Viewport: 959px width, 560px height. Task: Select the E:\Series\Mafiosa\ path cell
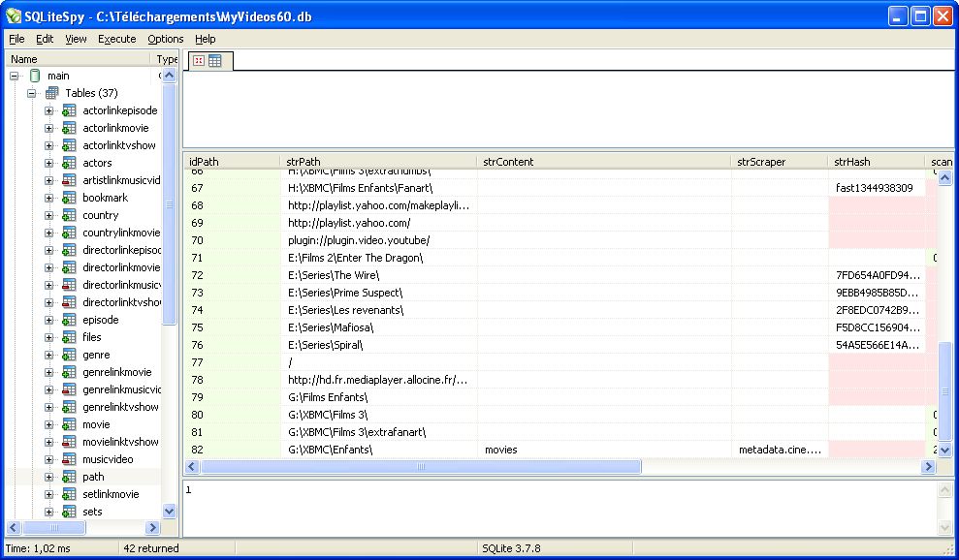tap(379, 327)
